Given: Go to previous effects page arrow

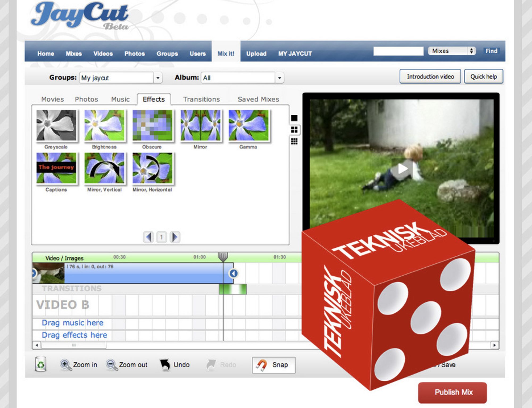Looking at the screenshot, I should [x=148, y=237].
